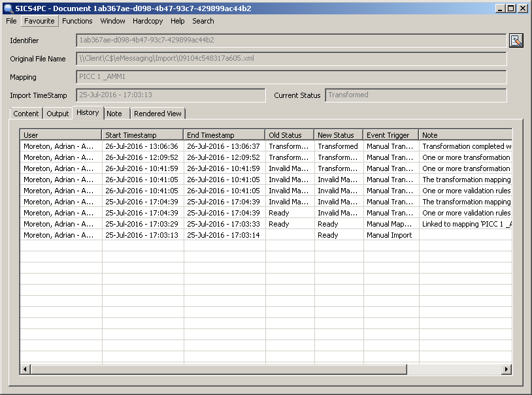This screenshot has height=395, width=532.
Task: Open the Search menu
Action: [203, 21]
